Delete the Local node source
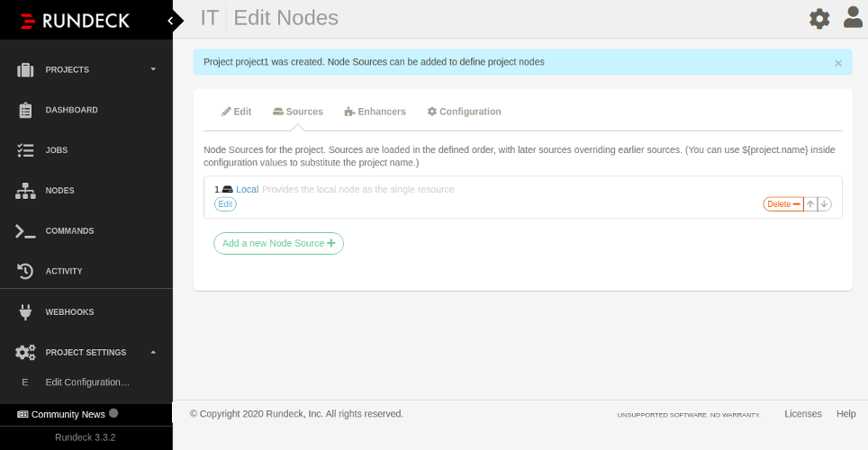This screenshot has height=450, width=868. 783,204
